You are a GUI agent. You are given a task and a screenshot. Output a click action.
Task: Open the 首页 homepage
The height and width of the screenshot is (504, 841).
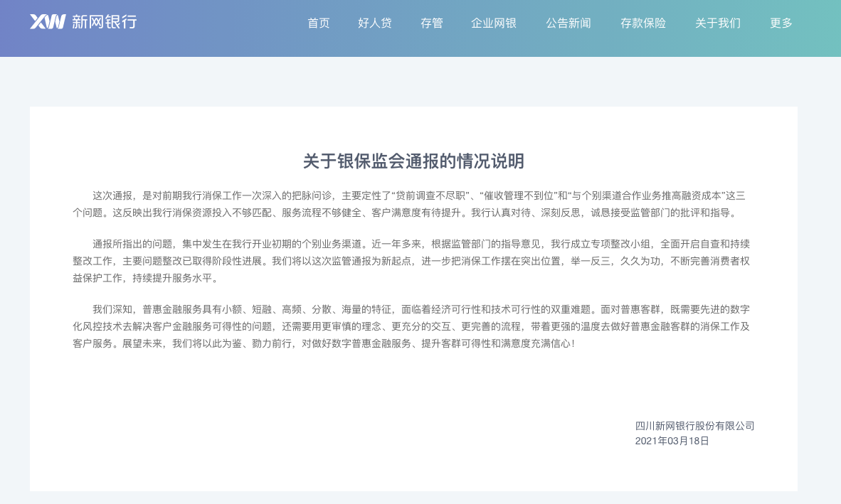(x=318, y=23)
